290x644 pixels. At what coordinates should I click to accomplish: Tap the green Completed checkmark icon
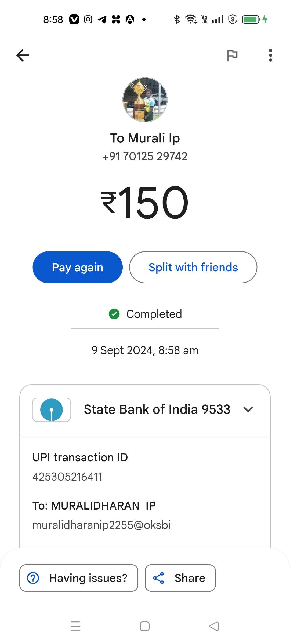[114, 314]
